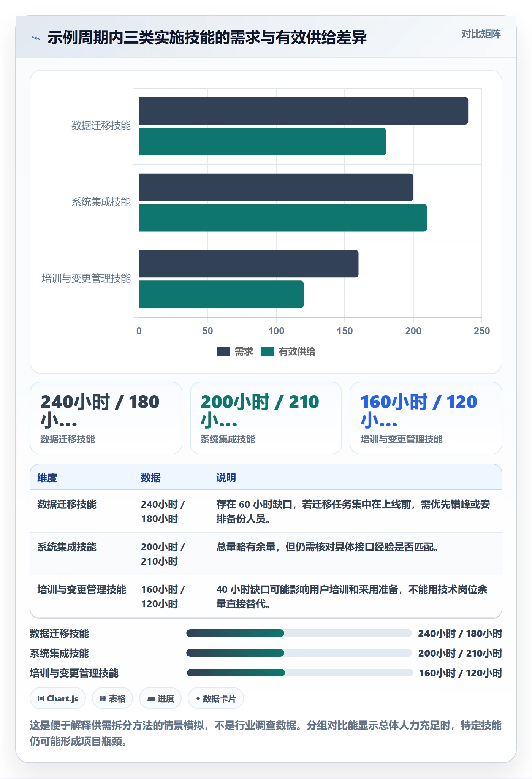Click the 40 小时缺口 explanation text

coord(351,597)
